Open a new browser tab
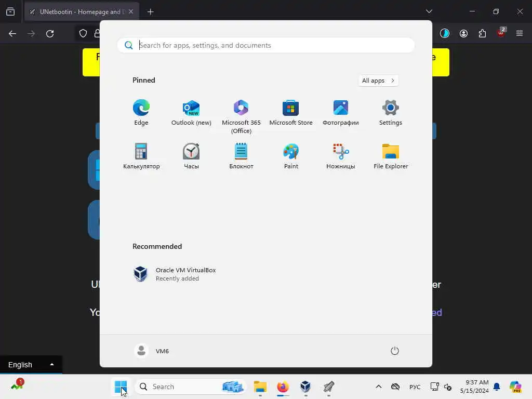 pos(150,12)
